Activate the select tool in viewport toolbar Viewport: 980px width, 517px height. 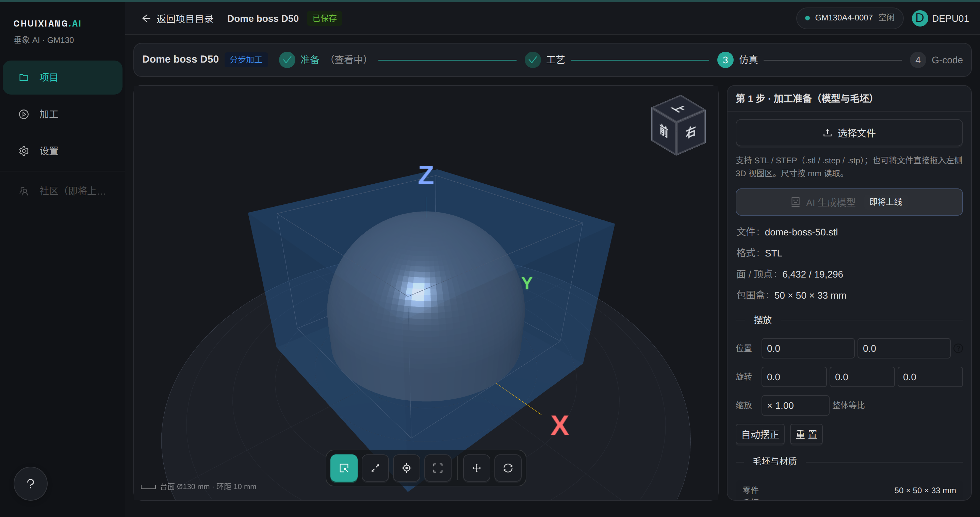[344, 468]
